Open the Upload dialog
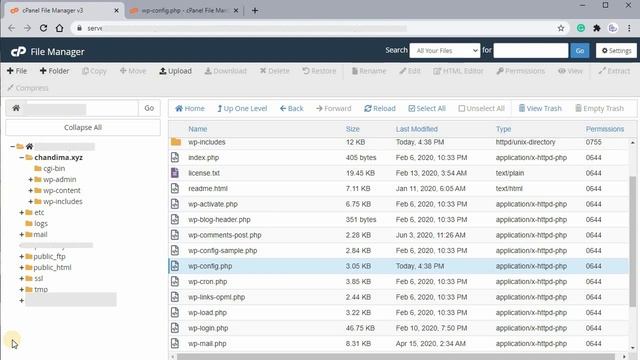The image size is (640, 360). point(175,71)
